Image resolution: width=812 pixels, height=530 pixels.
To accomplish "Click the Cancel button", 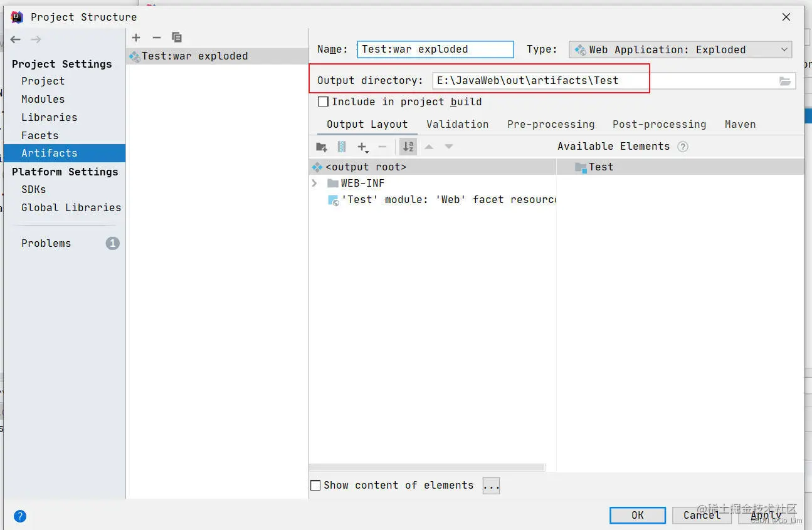I will 702,515.
